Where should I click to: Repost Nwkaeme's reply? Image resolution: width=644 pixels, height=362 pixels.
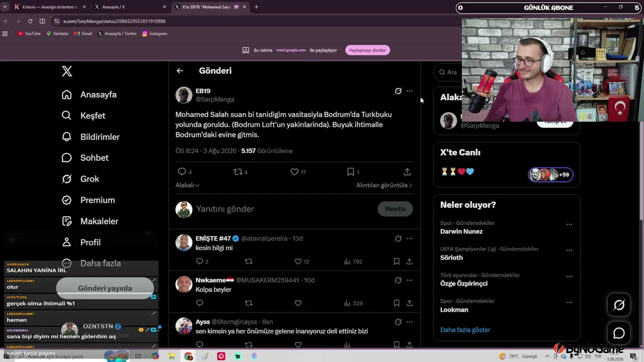click(x=249, y=303)
